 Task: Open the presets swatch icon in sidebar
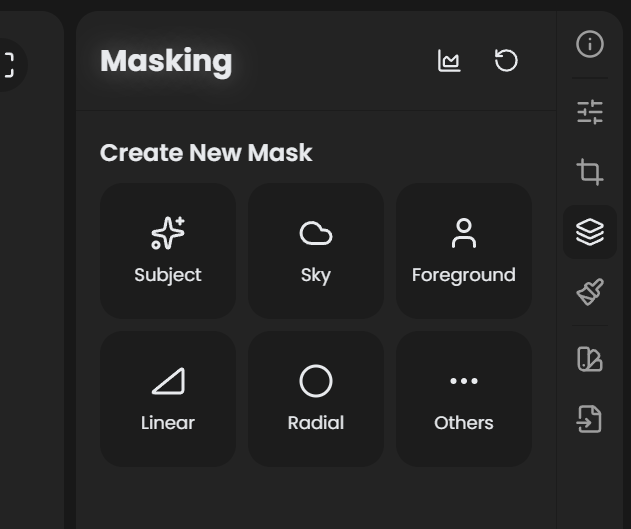point(590,359)
